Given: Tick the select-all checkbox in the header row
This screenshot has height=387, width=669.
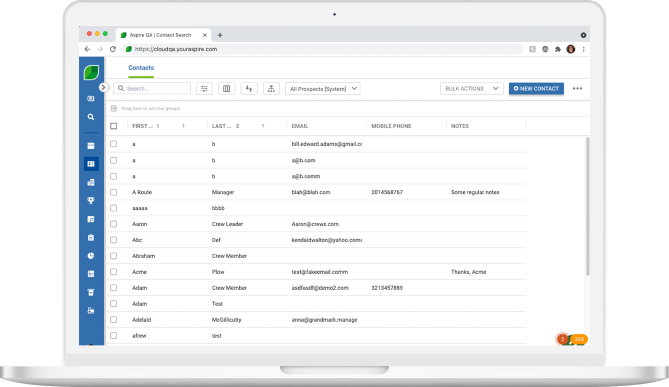Looking at the screenshot, I should [x=113, y=126].
